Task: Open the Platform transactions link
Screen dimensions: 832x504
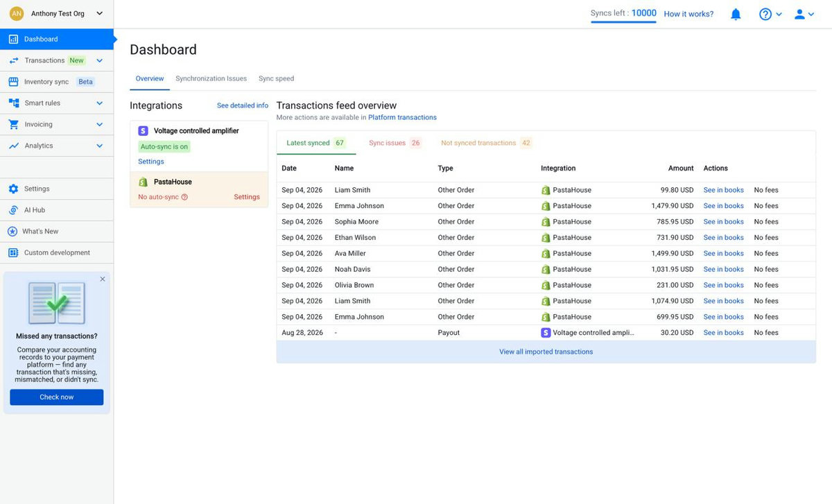Action: pyautogui.click(x=402, y=118)
